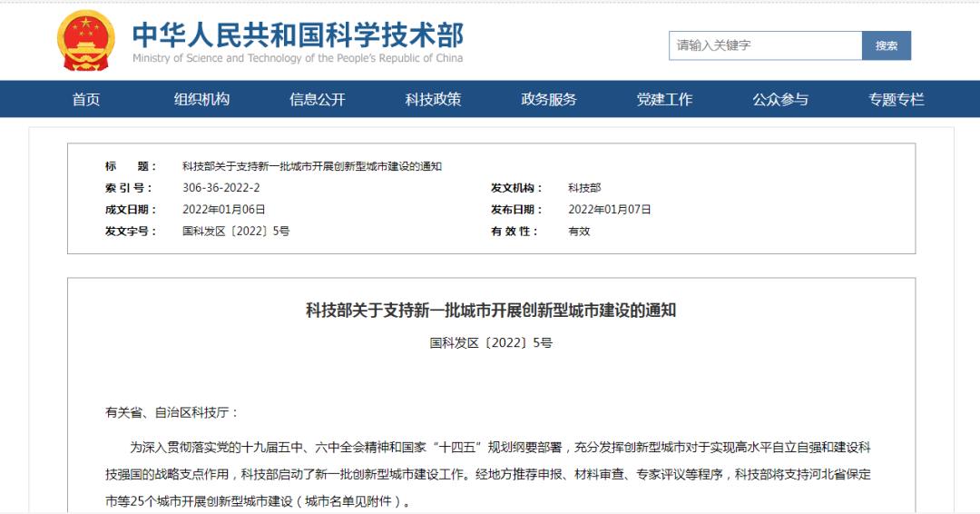Open the 首页 nav item

tap(86, 99)
